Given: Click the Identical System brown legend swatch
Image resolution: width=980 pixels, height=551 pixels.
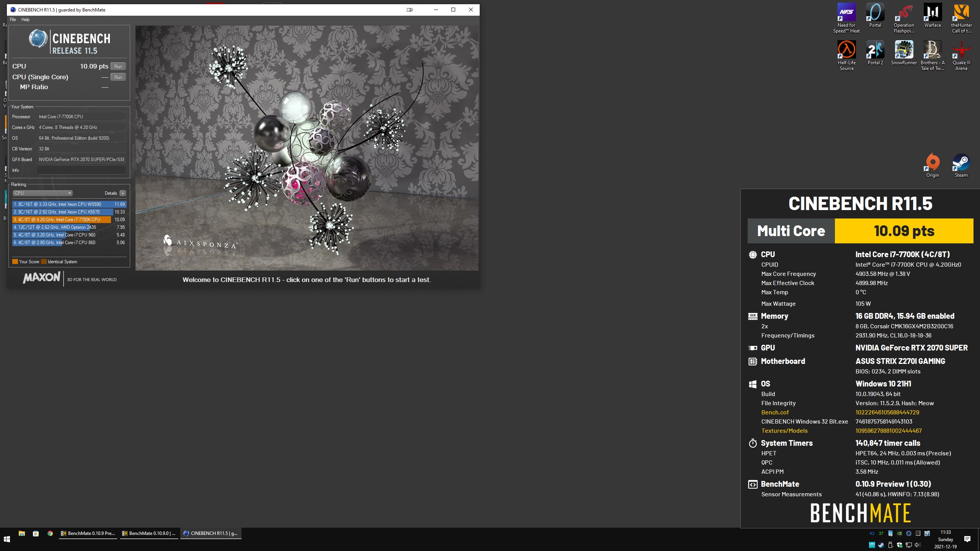Looking at the screenshot, I should [x=44, y=262].
